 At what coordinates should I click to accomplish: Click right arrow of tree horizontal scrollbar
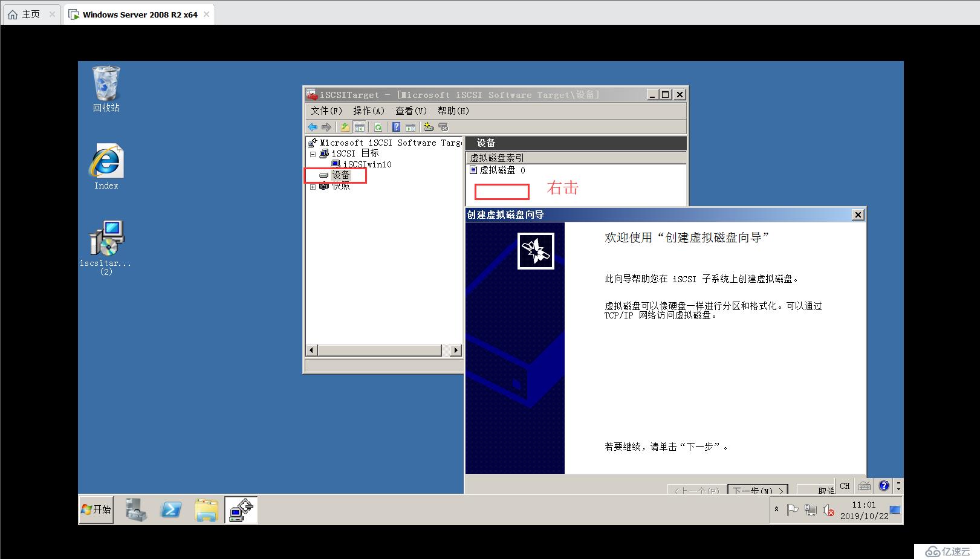tap(456, 351)
